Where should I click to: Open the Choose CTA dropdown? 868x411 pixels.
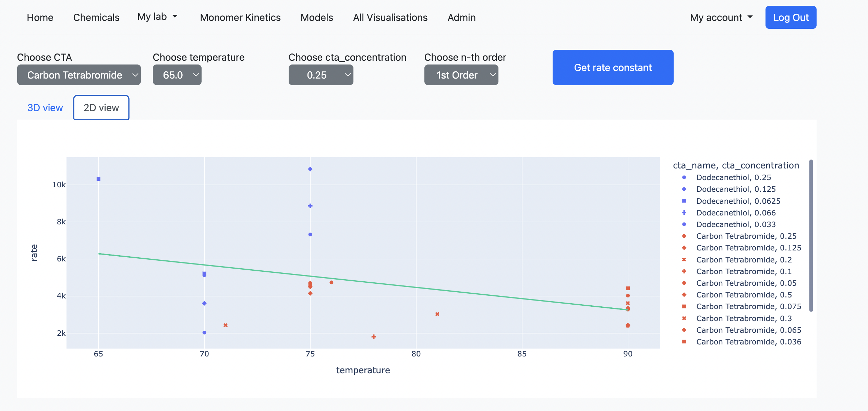click(79, 75)
